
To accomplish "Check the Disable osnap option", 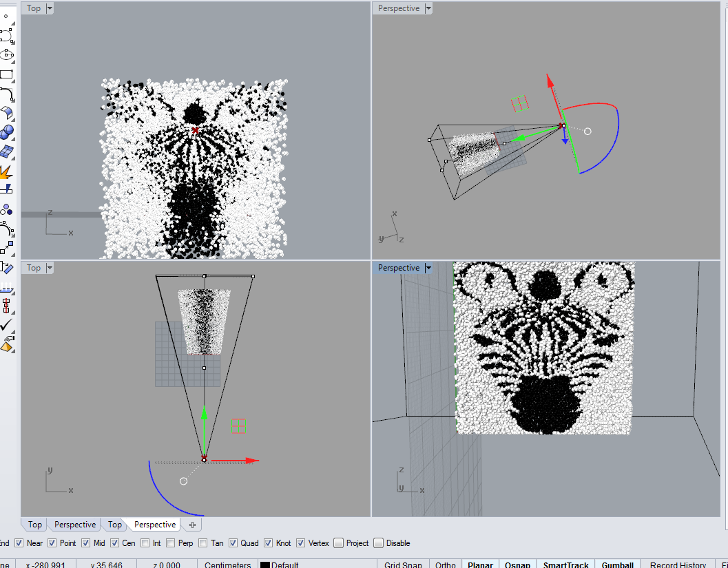I will (378, 543).
